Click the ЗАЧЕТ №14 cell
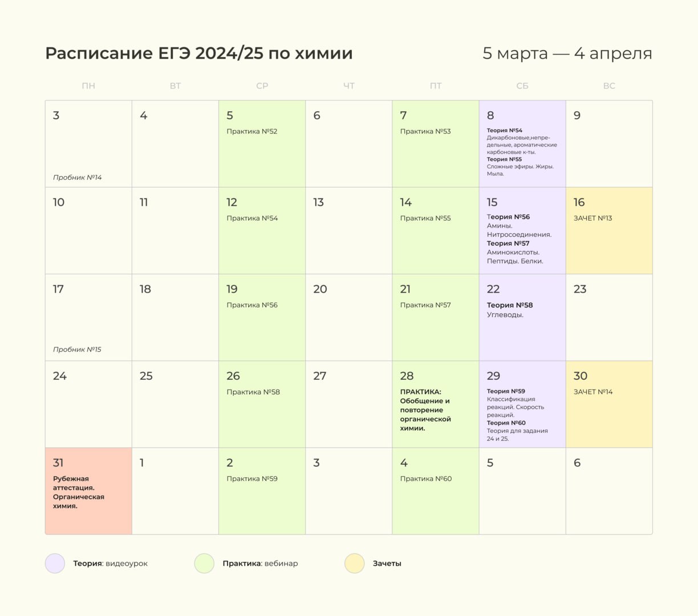The width and height of the screenshot is (698, 616). point(608,404)
